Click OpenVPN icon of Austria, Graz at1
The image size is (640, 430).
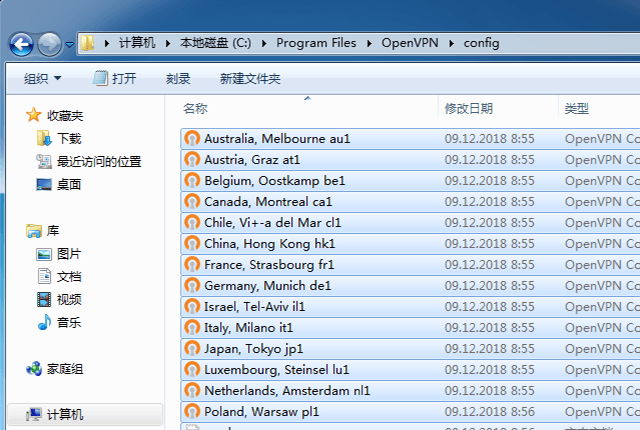(192, 159)
